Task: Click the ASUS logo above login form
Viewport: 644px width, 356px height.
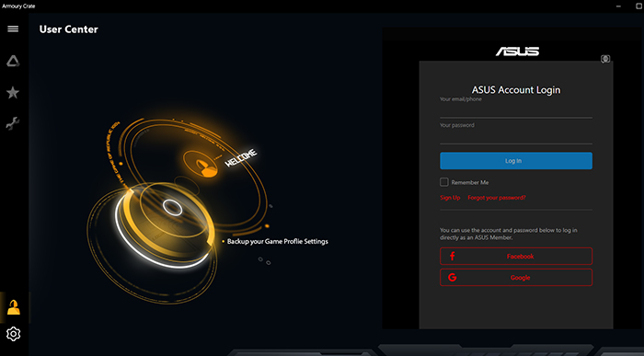Action: point(517,52)
